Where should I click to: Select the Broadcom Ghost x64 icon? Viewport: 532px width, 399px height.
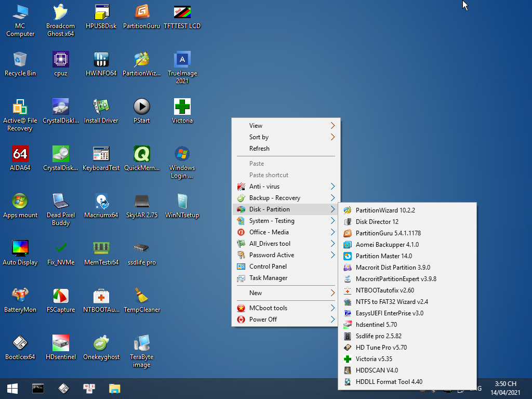(x=60, y=20)
